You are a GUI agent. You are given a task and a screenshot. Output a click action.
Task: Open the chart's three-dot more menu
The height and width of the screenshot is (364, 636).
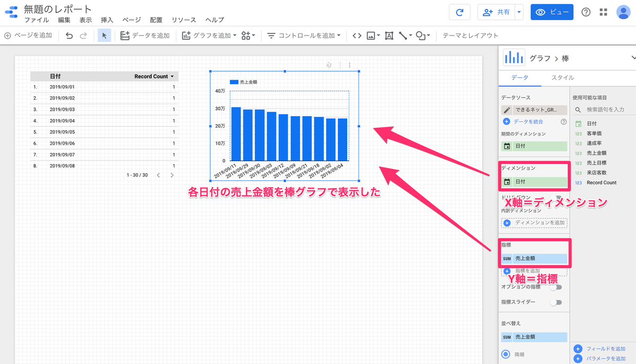tap(349, 65)
